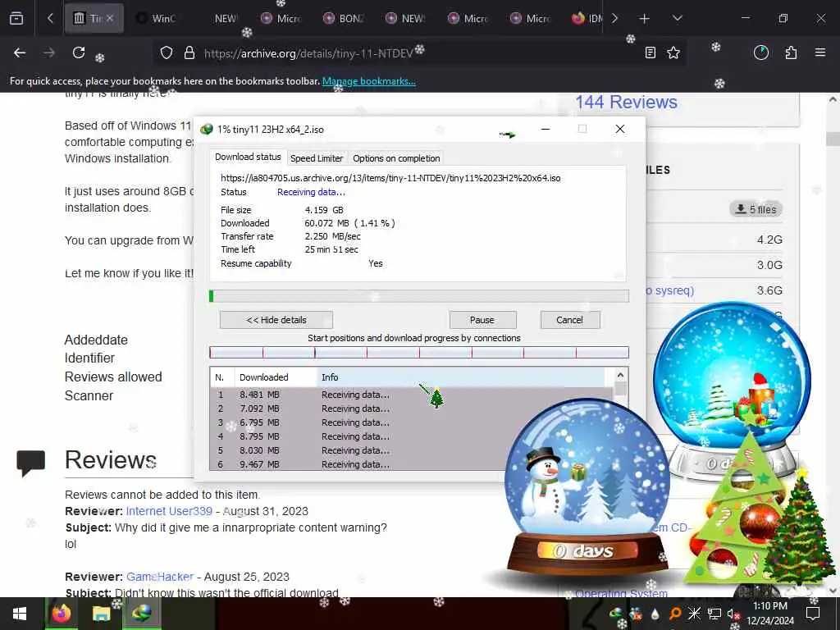Click the white snowflake star tray icon

pos(694,614)
